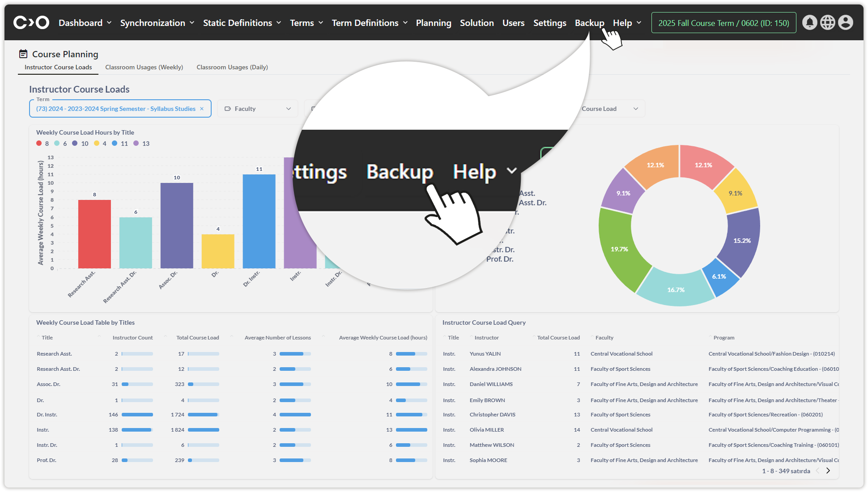Open the notifications bell
868x492 pixels.
(x=809, y=22)
